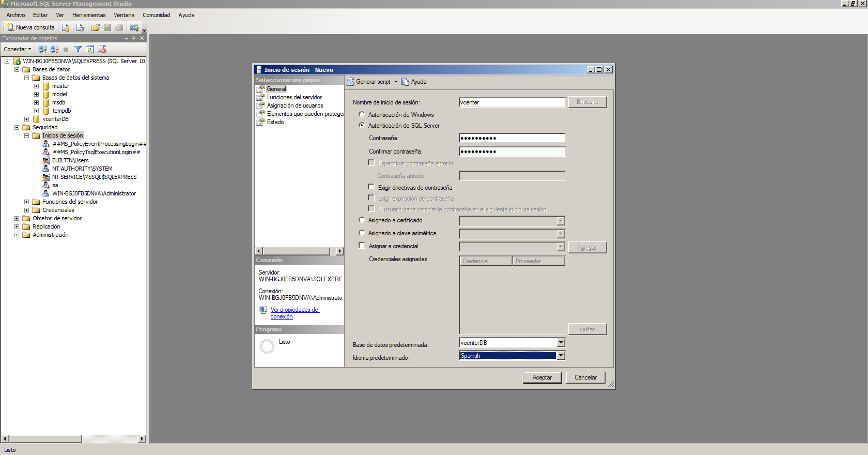868x455 pixels.
Task: Click the Nombre de inicio de sesión field
Action: [x=512, y=102]
